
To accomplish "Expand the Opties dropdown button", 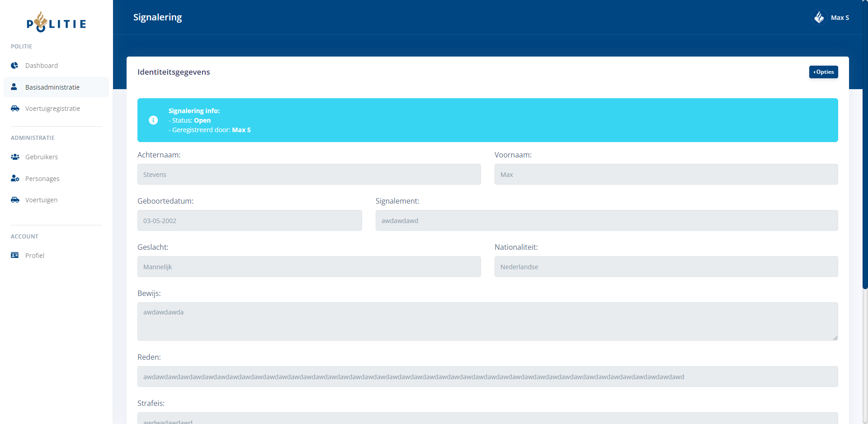I will tap(823, 72).
